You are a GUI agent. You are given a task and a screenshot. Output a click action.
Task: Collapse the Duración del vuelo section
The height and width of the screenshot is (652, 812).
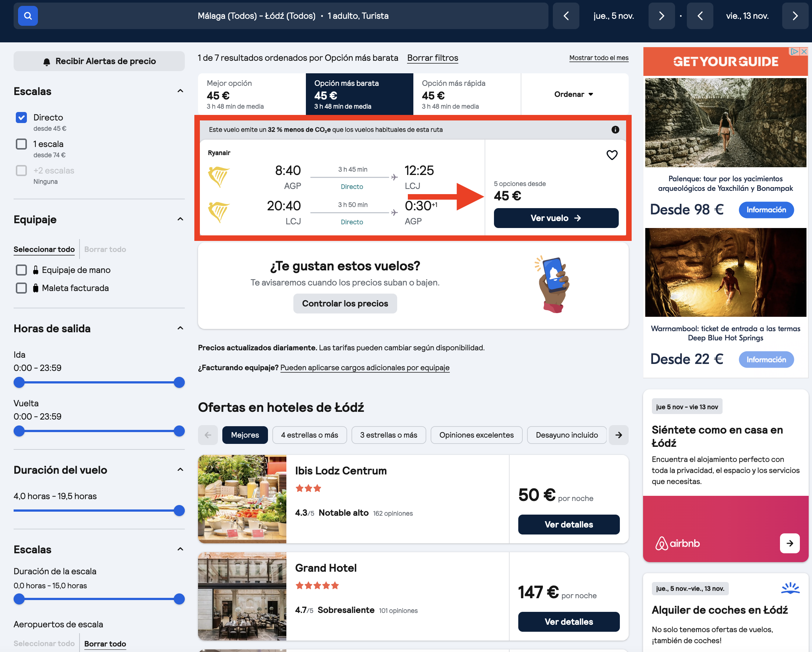click(x=180, y=470)
